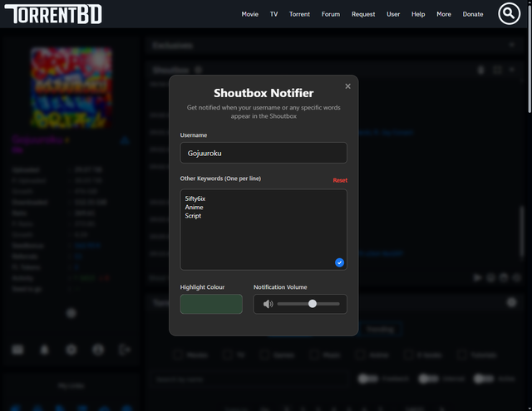Mute notification sound via speaker icon
Viewport: 532px width, 411px height.
268,304
